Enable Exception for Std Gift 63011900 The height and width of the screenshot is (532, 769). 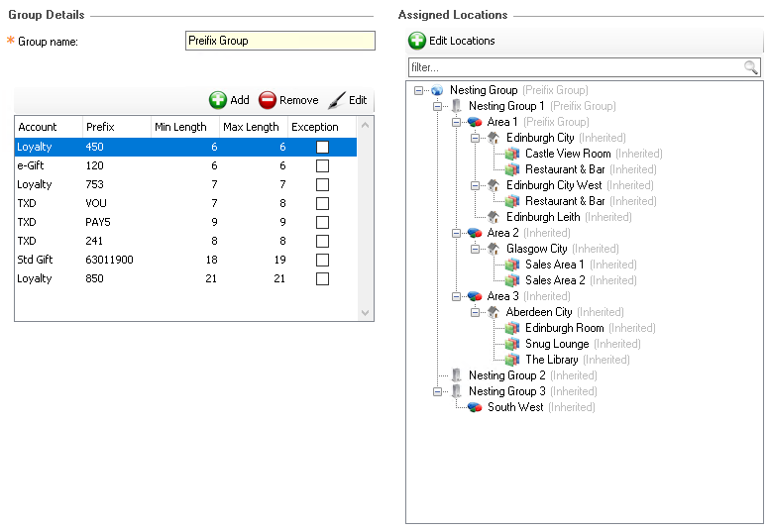pyautogui.click(x=322, y=260)
